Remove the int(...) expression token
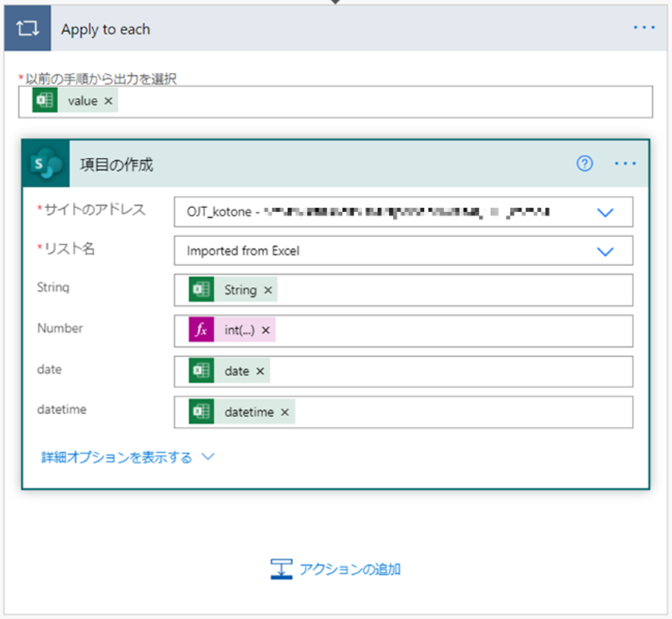 pyautogui.click(x=266, y=330)
